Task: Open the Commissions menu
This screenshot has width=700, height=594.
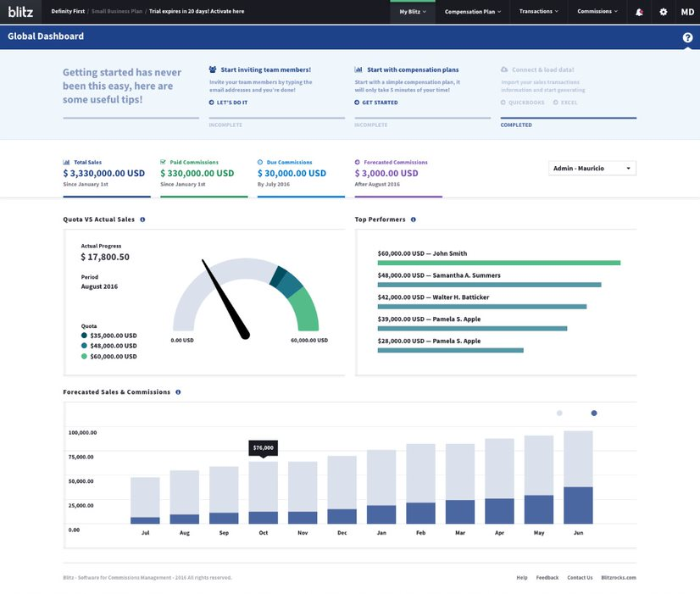Action: pos(597,12)
